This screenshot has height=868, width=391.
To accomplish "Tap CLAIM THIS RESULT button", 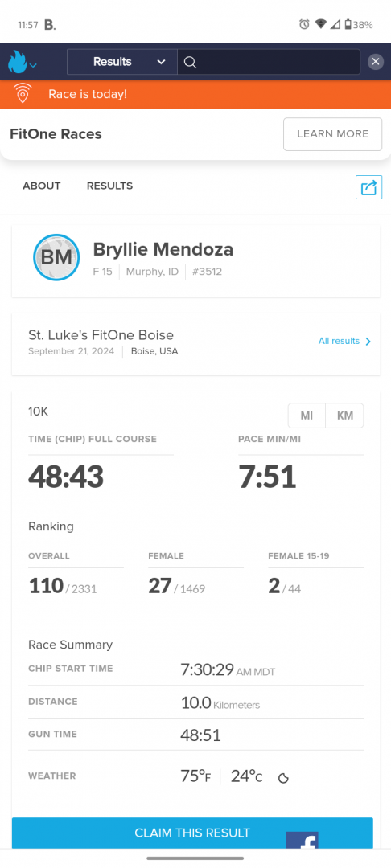I will [x=192, y=833].
